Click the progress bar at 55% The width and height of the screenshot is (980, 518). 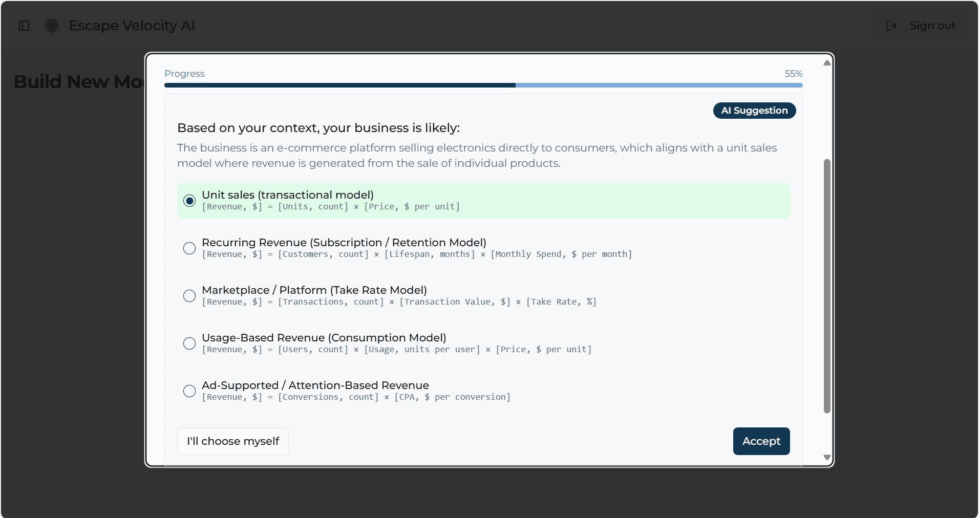tap(483, 85)
